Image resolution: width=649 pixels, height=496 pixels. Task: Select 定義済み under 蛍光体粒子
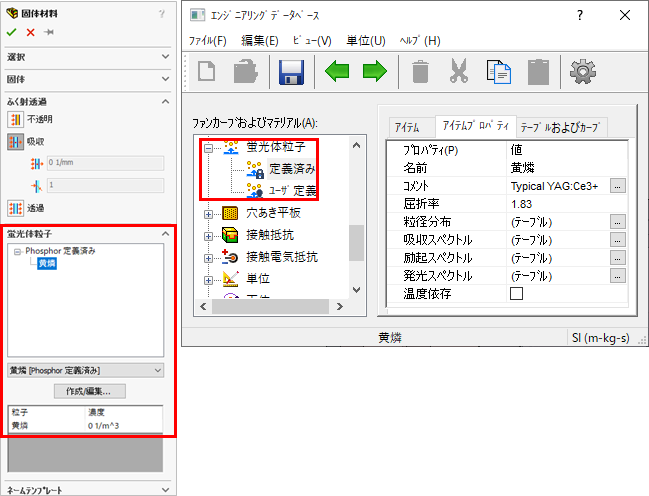click(x=292, y=169)
